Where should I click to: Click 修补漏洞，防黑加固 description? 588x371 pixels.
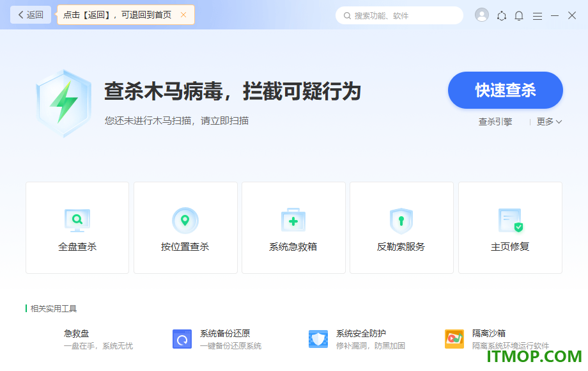coord(371,346)
